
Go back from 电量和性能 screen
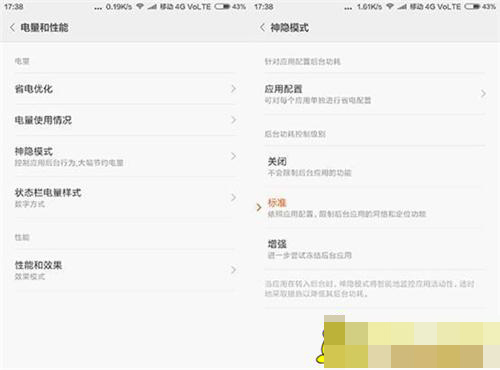[x=12, y=28]
